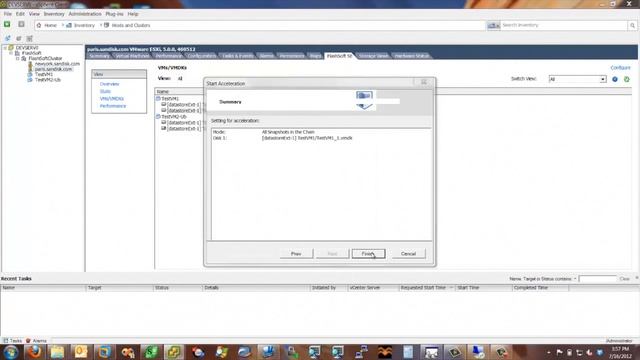Switch to the Tasks & Events tab
This screenshot has height=360, width=640.
click(238, 56)
